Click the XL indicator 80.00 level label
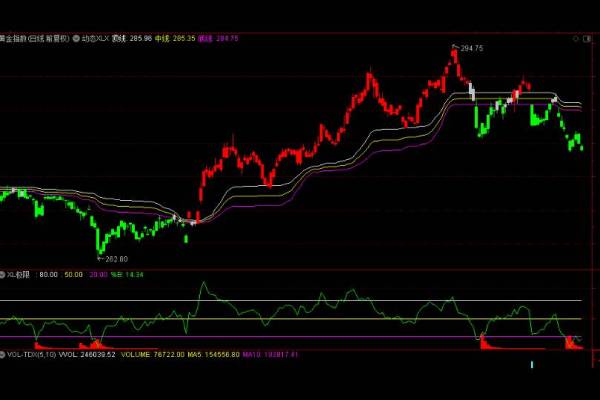 (x=46, y=273)
